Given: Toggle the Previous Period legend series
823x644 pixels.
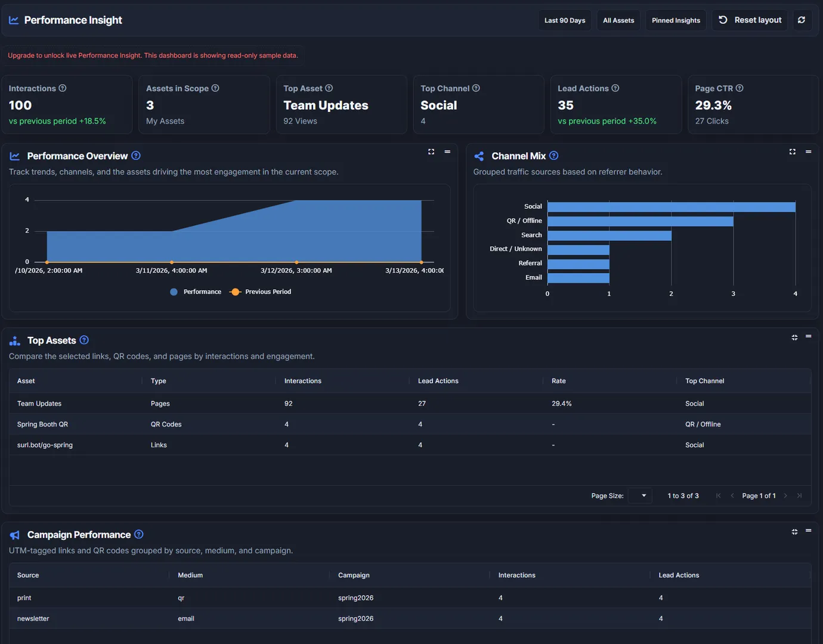Looking at the screenshot, I should click(x=261, y=292).
